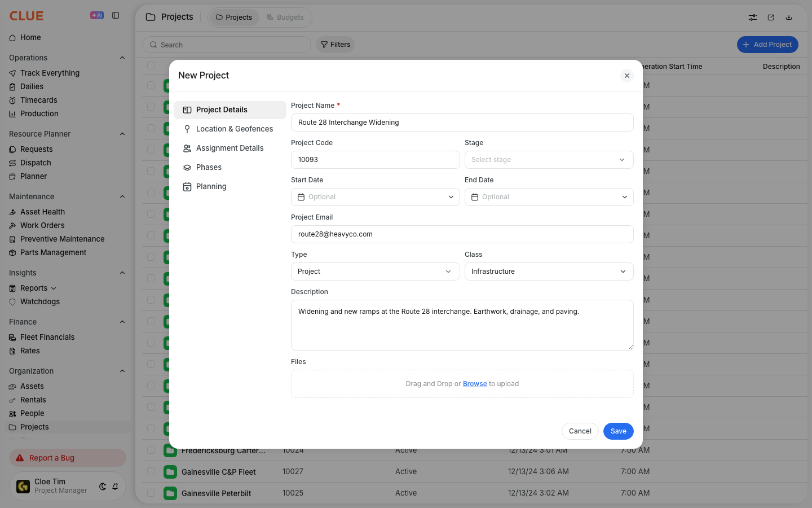812x508 pixels.
Task: Open the Stage select dropdown
Action: [549, 160]
